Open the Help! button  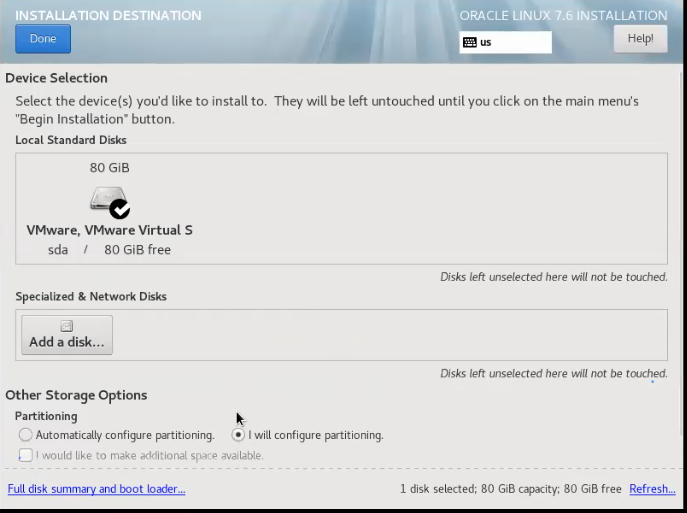641,39
